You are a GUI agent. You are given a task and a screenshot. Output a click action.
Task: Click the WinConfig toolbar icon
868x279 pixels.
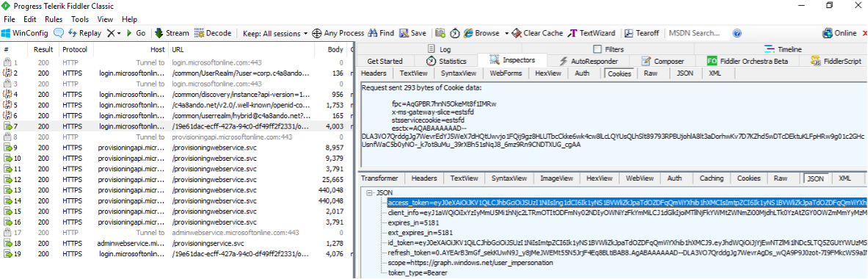(7, 33)
